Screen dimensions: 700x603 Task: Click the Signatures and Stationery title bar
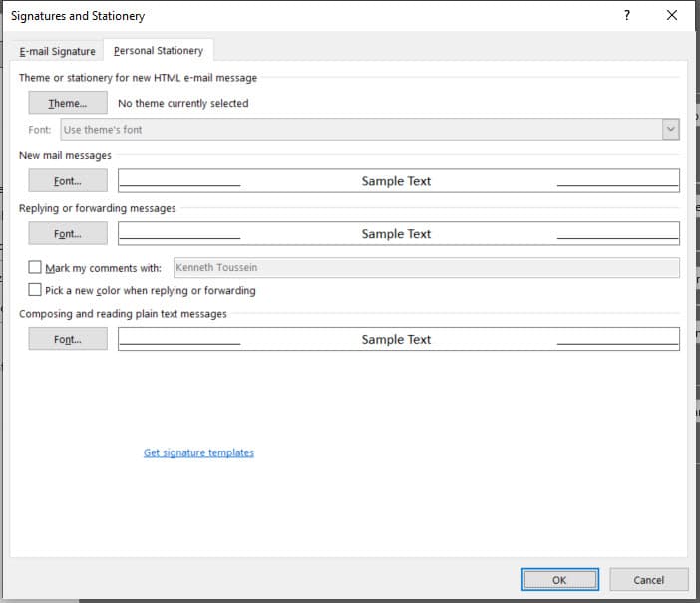click(x=299, y=16)
